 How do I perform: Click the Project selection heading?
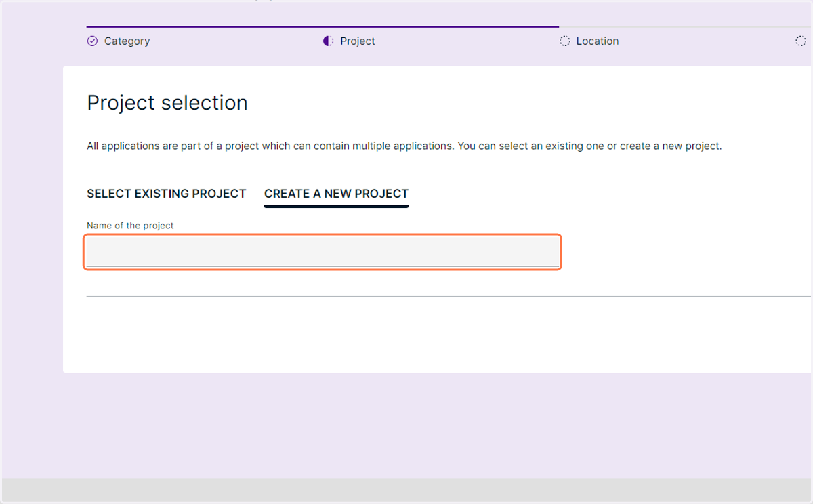point(167,103)
